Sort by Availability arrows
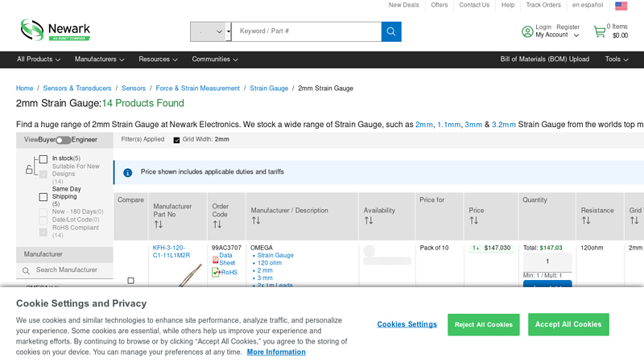This screenshot has height=362, width=644. (369, 220)
